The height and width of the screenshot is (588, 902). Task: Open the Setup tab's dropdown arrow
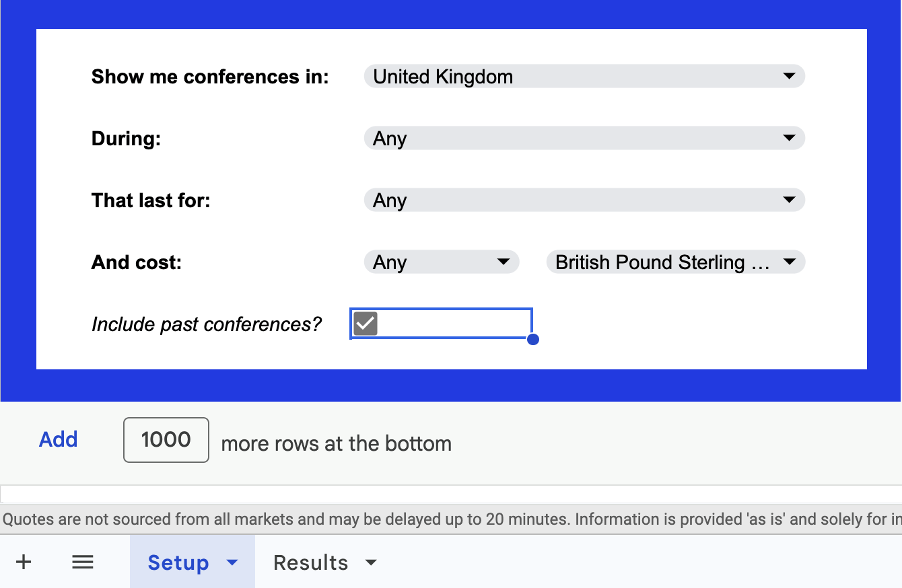tap(232, 562)
